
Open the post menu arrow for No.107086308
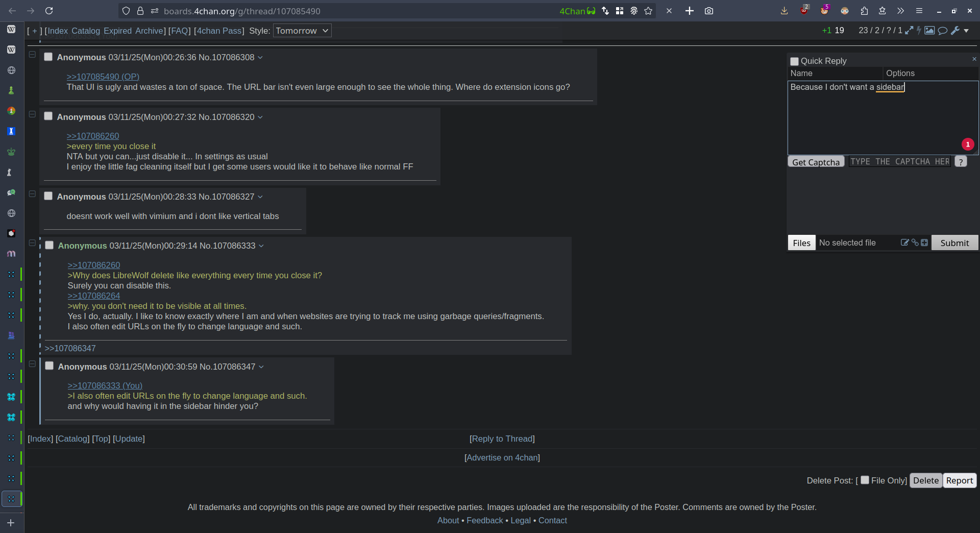pos(260,58)
